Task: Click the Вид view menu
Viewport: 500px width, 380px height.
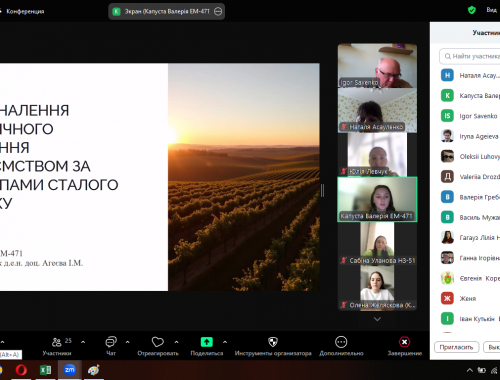Action: click(492, 10)
